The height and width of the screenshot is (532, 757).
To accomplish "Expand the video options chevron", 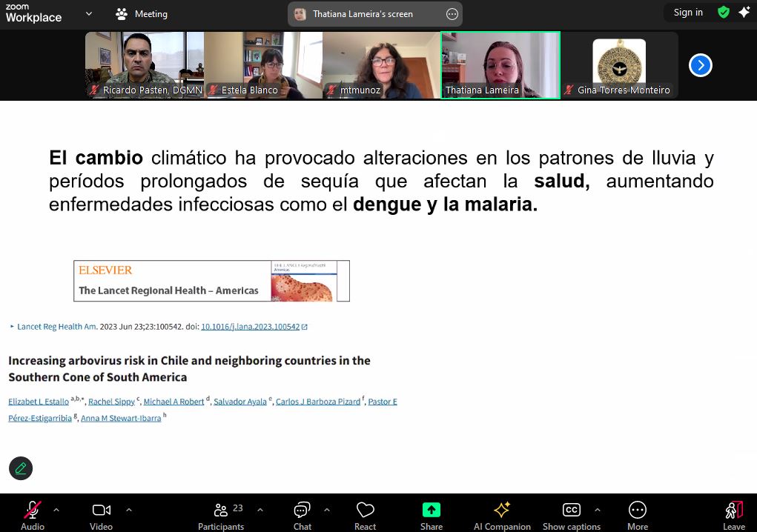I will [x=129, y=510].
